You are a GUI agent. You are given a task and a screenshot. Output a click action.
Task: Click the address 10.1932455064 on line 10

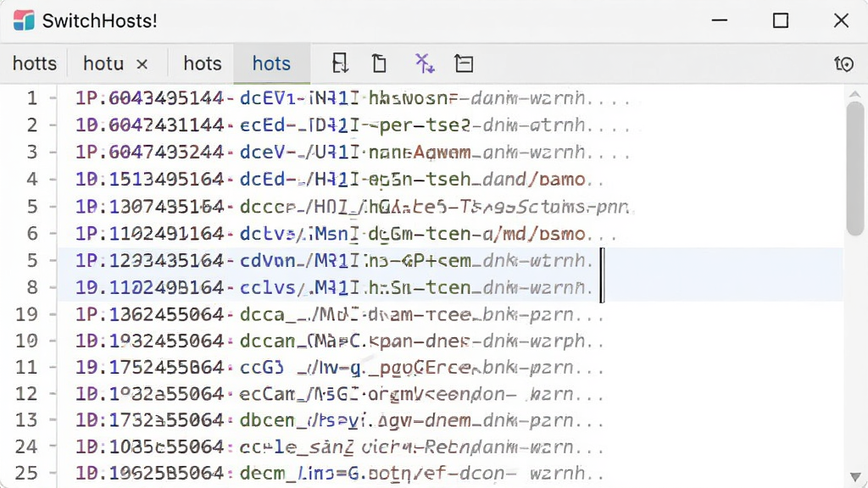(x=149, y=341)
